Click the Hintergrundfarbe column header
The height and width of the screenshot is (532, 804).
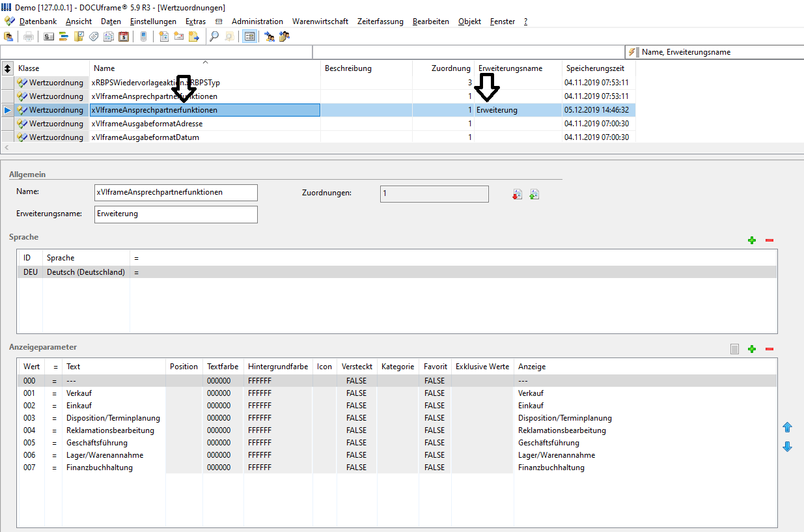pos(278,367)
